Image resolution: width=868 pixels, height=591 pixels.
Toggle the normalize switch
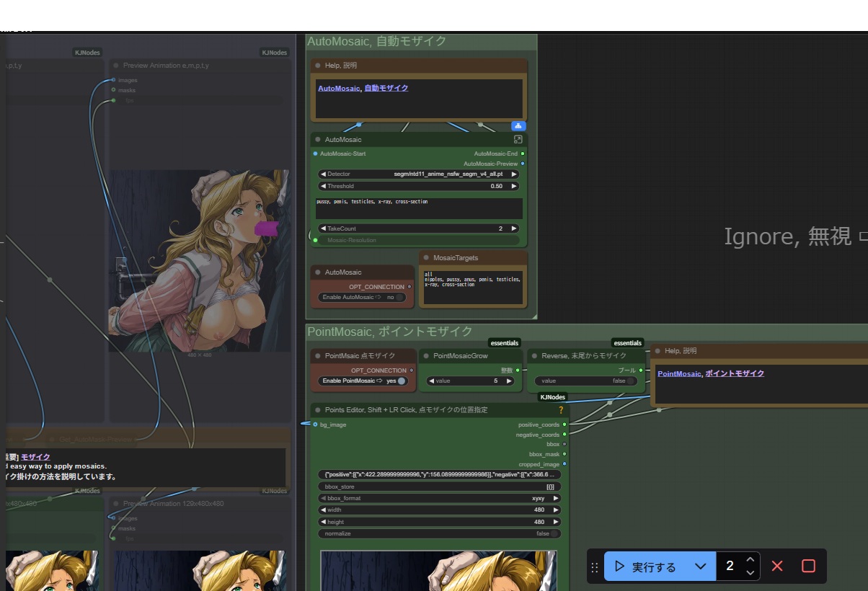(x=554, y=533)
